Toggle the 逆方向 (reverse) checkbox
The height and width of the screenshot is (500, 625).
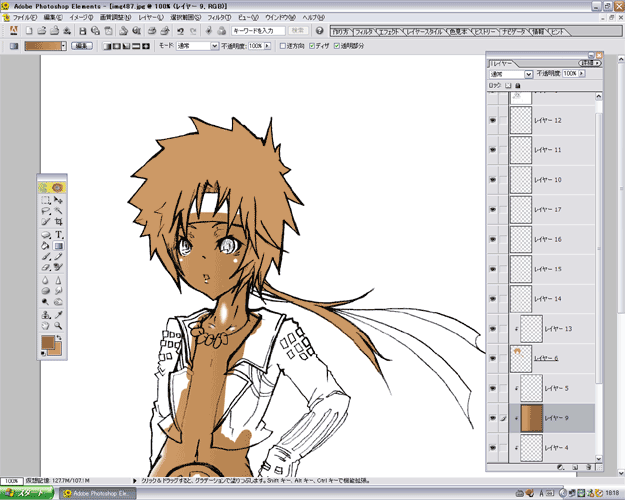point(283,46)
